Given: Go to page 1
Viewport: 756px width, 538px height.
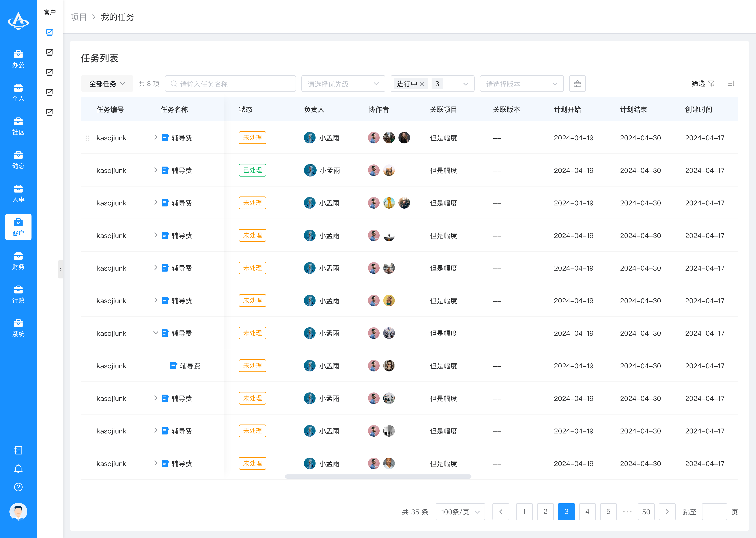Looking at the screenshot, I should [524, 512].
